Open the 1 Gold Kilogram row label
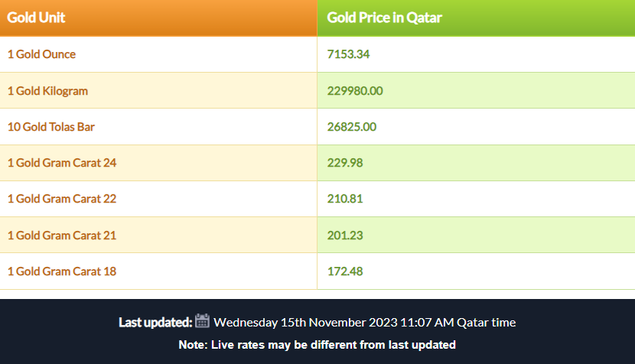Screen dimensions: 635x364 47,91
